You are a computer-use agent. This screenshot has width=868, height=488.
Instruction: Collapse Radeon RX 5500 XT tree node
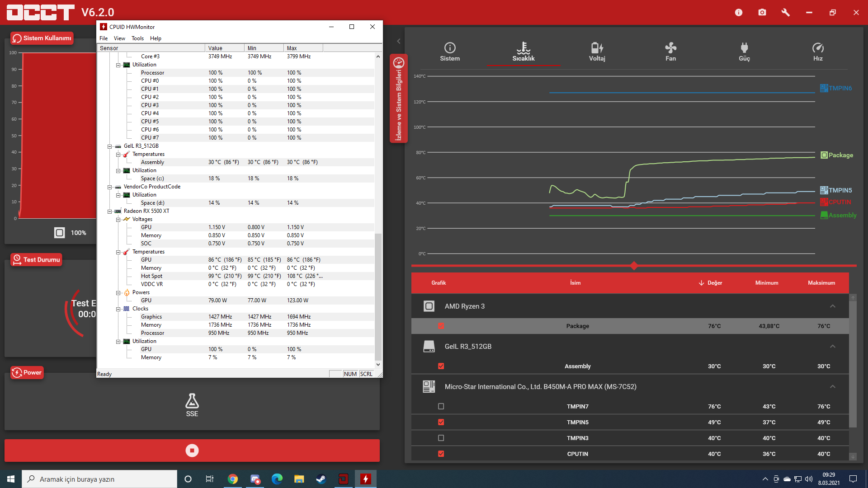point(109,211)
